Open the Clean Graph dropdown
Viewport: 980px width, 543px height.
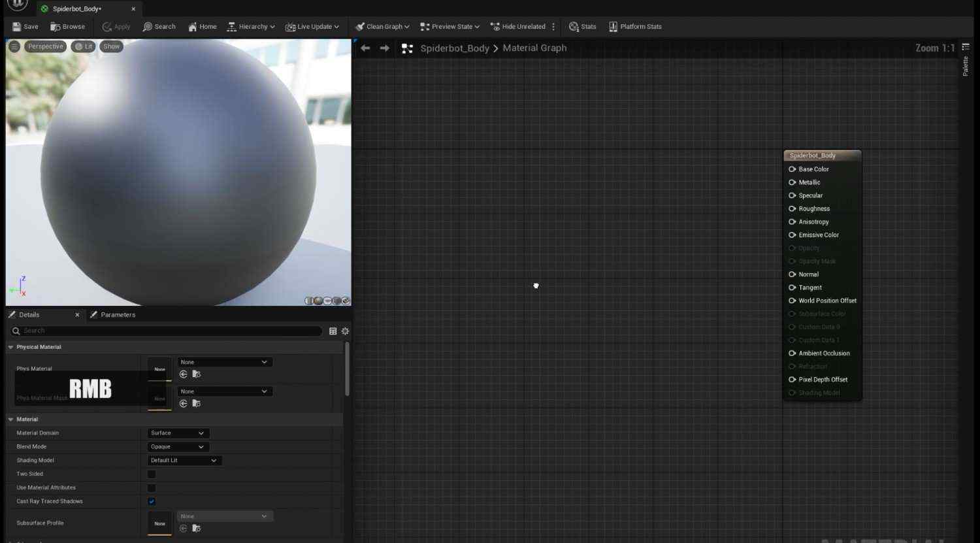click(x=382, y=27)
